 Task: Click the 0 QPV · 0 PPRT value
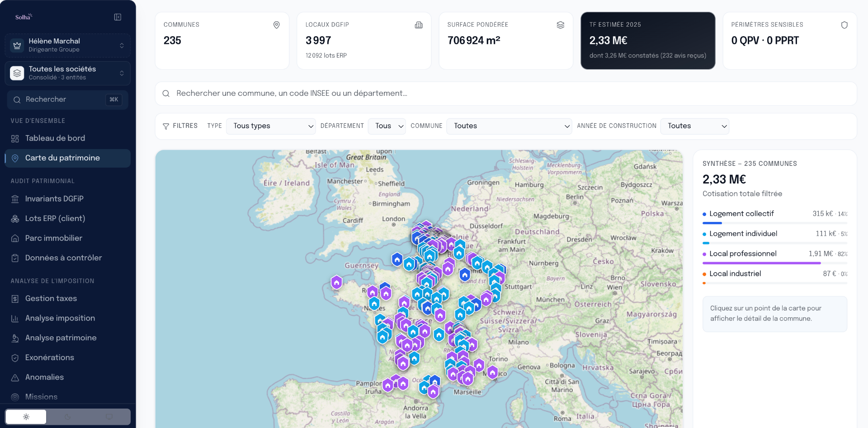tap(765, 41)
